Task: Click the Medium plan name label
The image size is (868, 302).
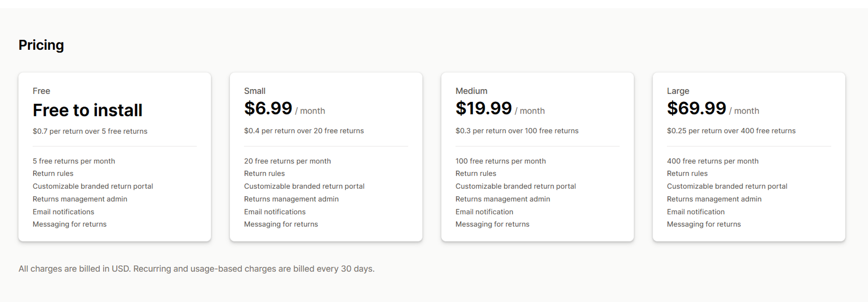Action: coord(471,91)
